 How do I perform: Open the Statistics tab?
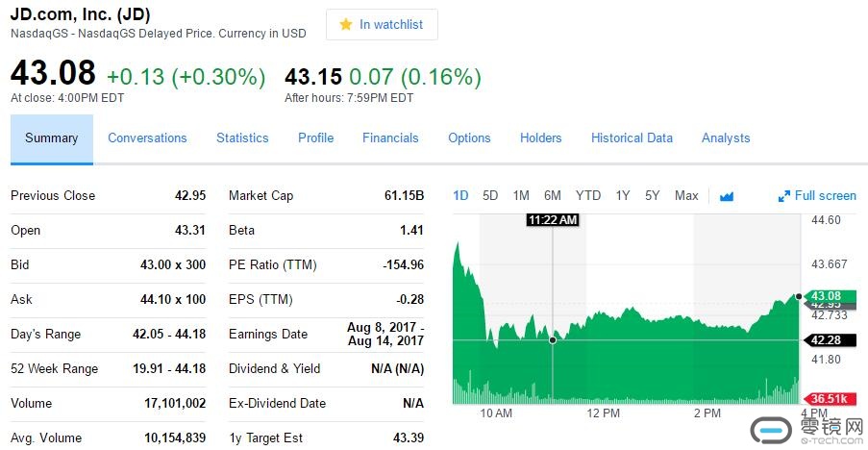242,138
